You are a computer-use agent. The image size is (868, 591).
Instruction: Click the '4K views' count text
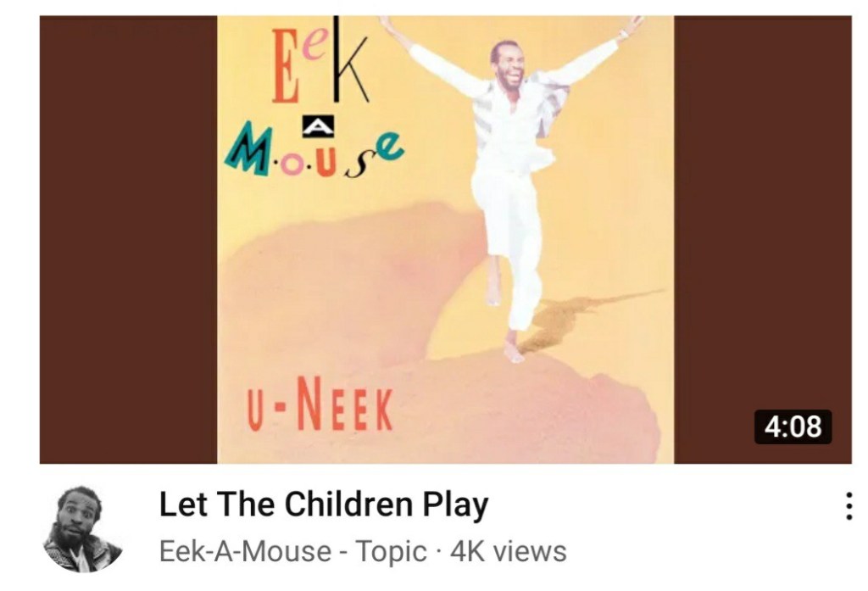pos(509,552)
